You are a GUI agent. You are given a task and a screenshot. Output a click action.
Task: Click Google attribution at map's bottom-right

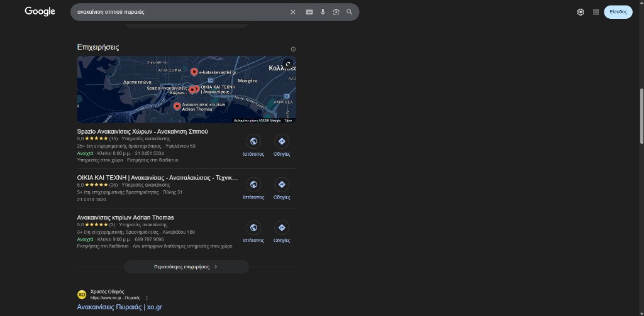tap(257, 120)
